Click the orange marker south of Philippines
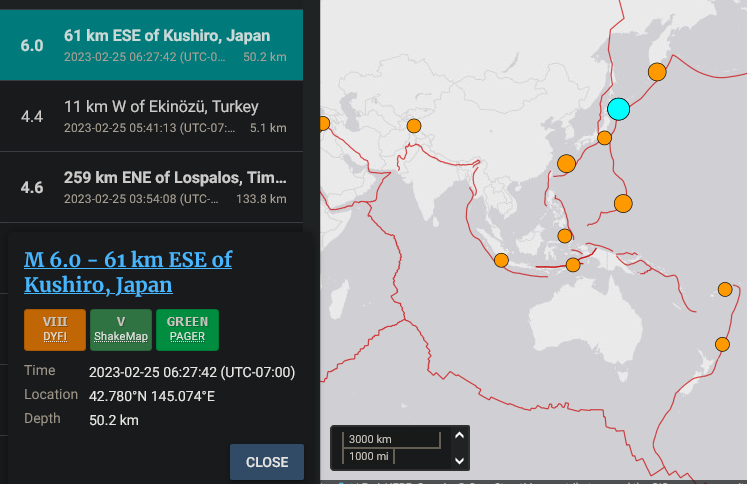Screen dimensions: 747x484 (x=565, y=236)
